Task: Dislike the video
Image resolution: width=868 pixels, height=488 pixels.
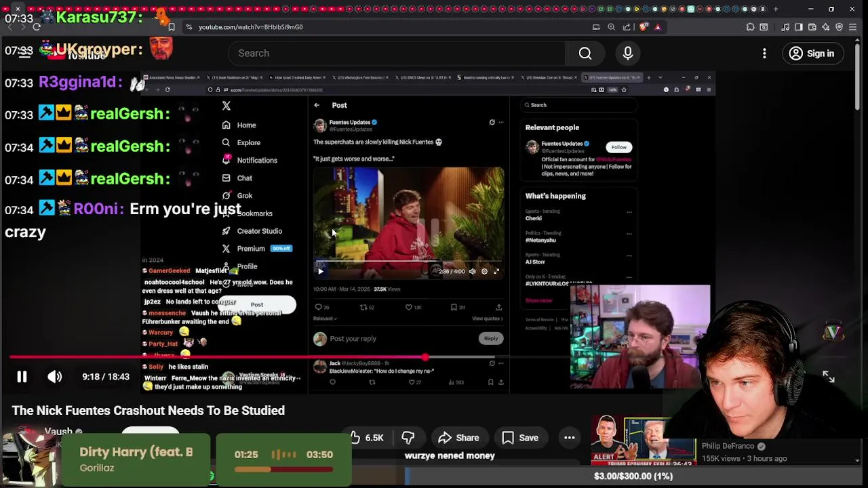Action: coord(408,438)
